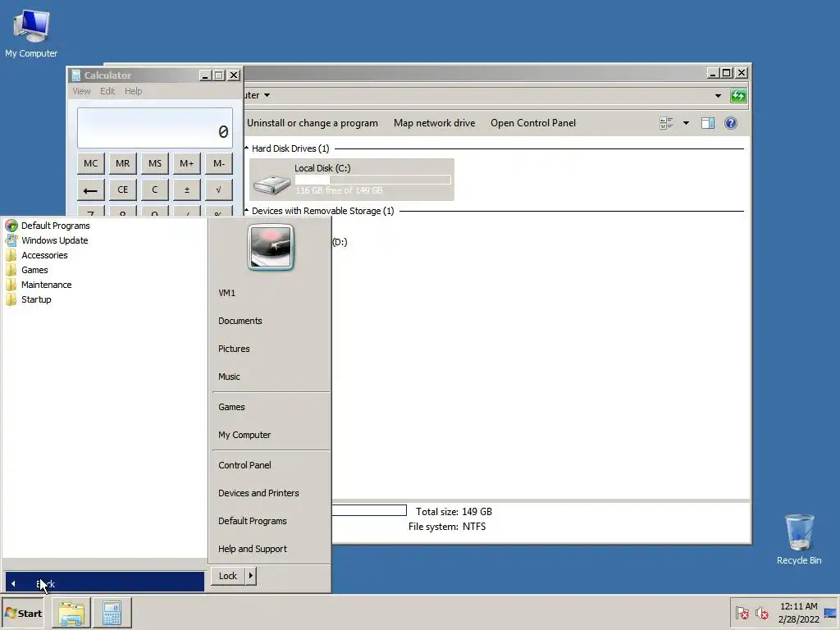This screenshot has width=840, height=630.
Task: Click the Start button on taskbar
Action: point(22,614)
